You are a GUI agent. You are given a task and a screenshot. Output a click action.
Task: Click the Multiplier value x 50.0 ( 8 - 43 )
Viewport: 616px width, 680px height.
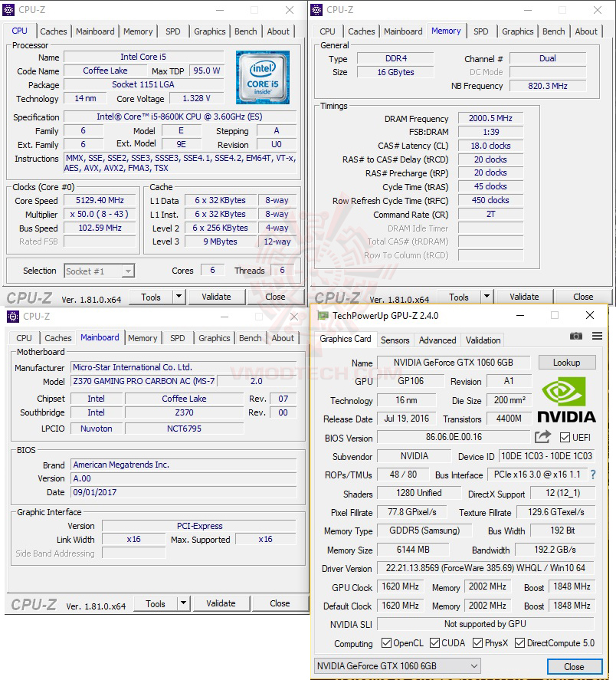click(x=100, y=214)
